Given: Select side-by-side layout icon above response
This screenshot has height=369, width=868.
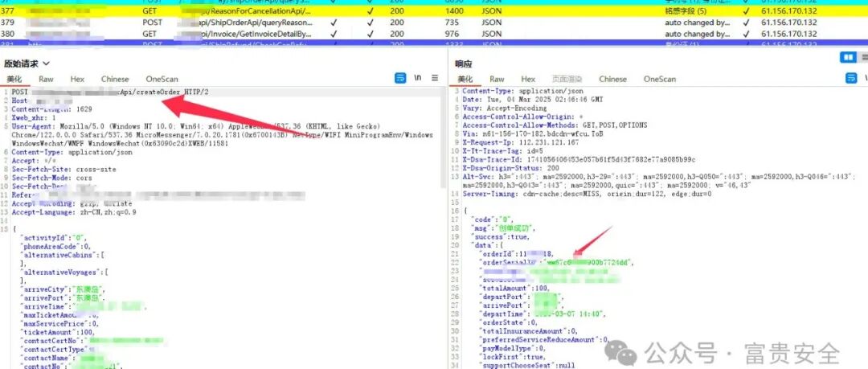Looking at the screenshot, I should (x=848, y=58).
